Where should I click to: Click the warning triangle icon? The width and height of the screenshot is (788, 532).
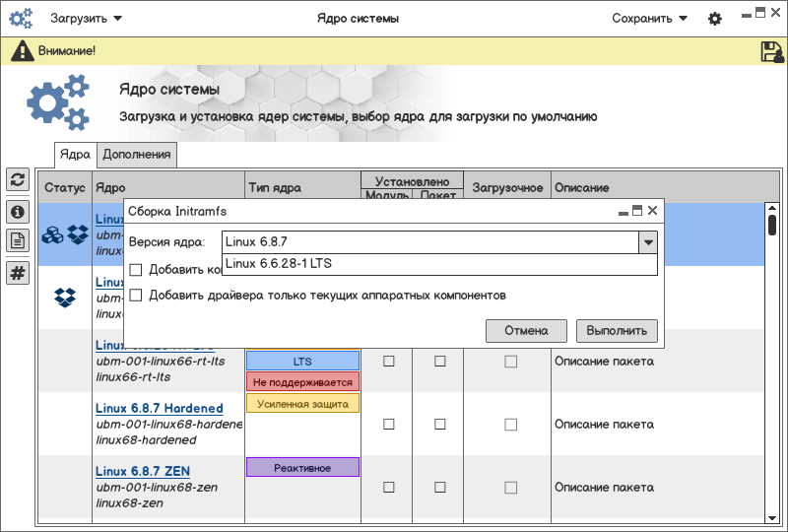point(21,51)
